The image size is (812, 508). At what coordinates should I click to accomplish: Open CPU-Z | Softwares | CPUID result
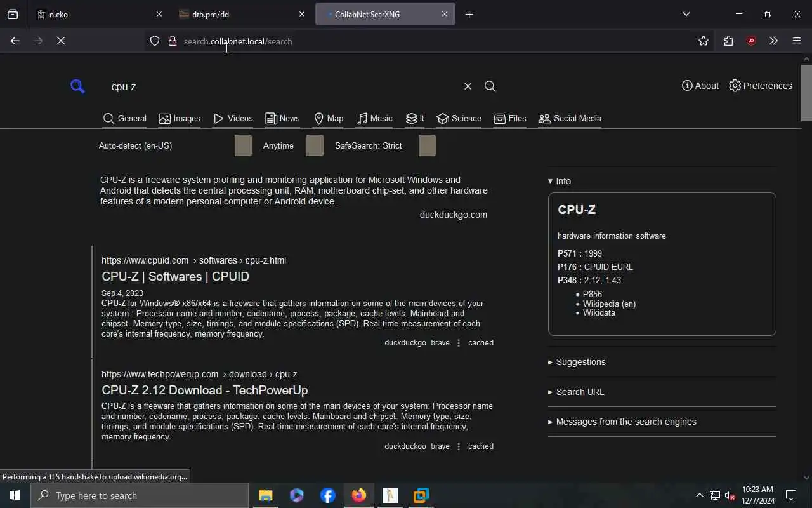(175, 276)
